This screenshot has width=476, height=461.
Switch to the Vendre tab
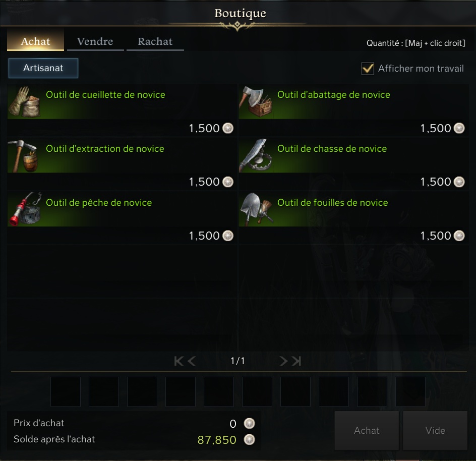coord(95,41)
